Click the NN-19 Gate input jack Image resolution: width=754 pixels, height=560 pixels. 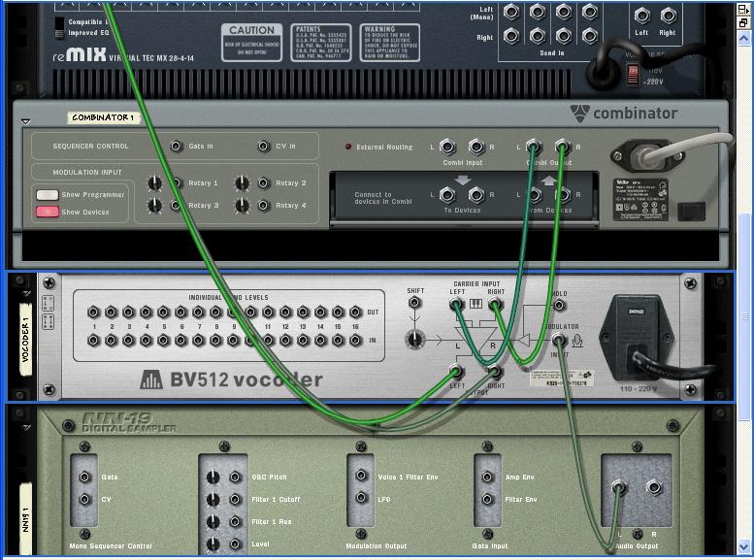click(x=85, y=477)
